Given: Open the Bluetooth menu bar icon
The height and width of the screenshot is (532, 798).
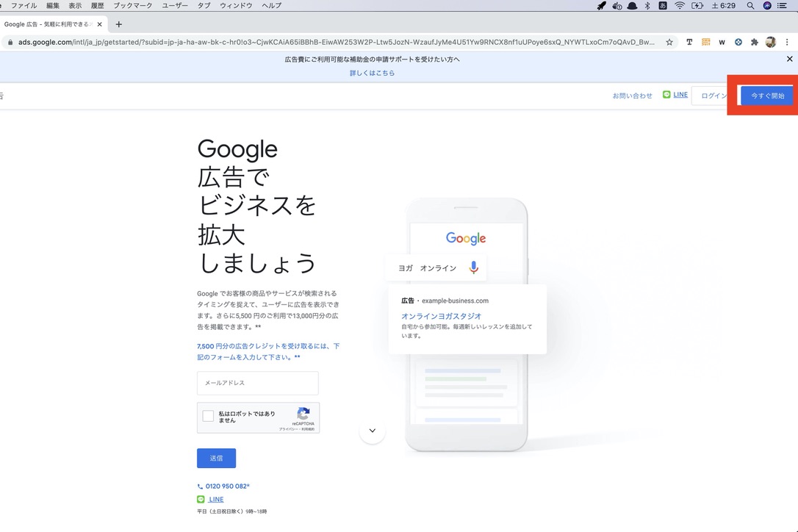Looking at the screenshot, I should [647, 6].
